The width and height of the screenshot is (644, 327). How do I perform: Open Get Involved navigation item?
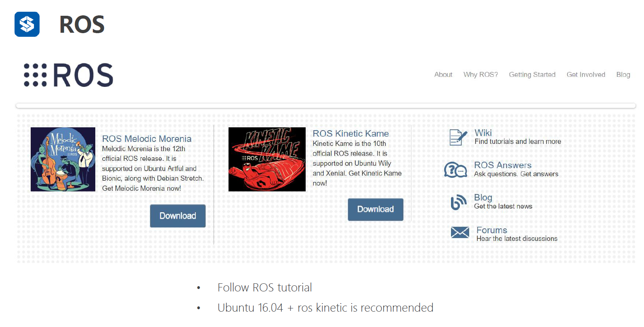point(586,74)
